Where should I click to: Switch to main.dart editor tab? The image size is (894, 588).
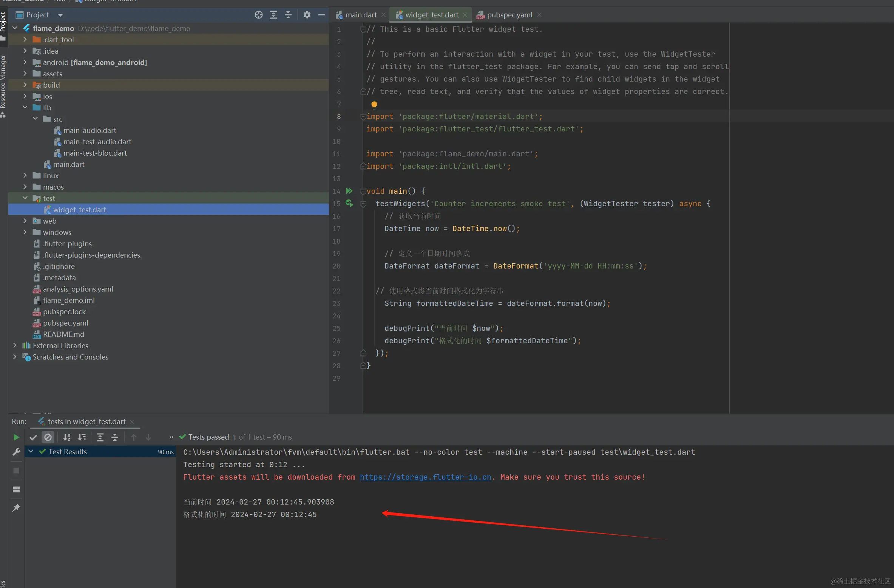361,15
